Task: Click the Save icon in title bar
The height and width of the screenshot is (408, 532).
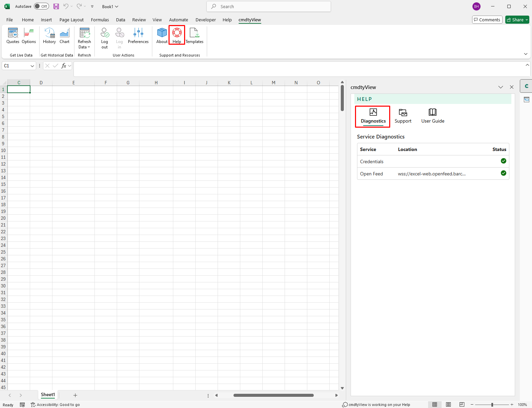Action: tap(56, 6)
